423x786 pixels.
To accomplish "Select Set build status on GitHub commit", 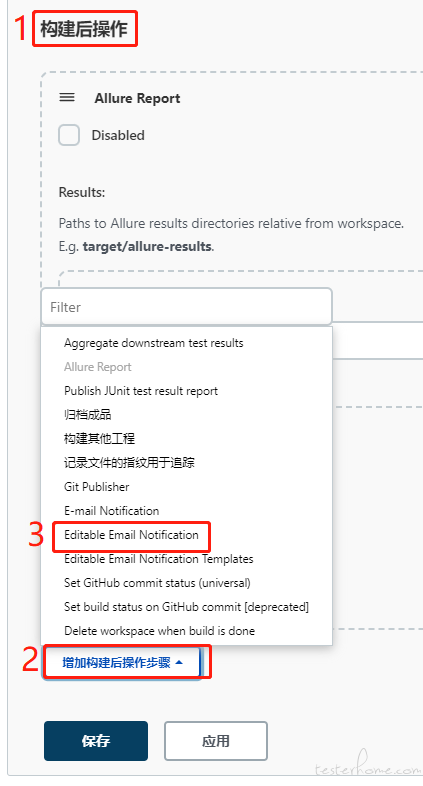I will pos(186,607).
